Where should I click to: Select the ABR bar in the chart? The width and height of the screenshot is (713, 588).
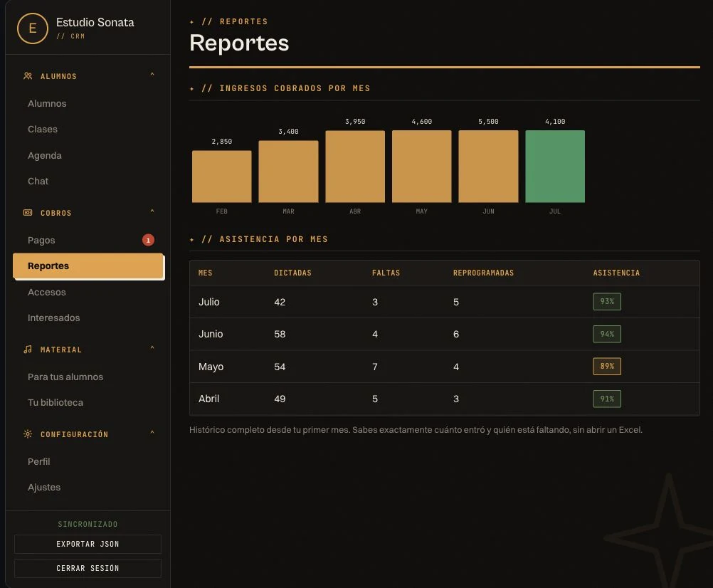[355, 167]
